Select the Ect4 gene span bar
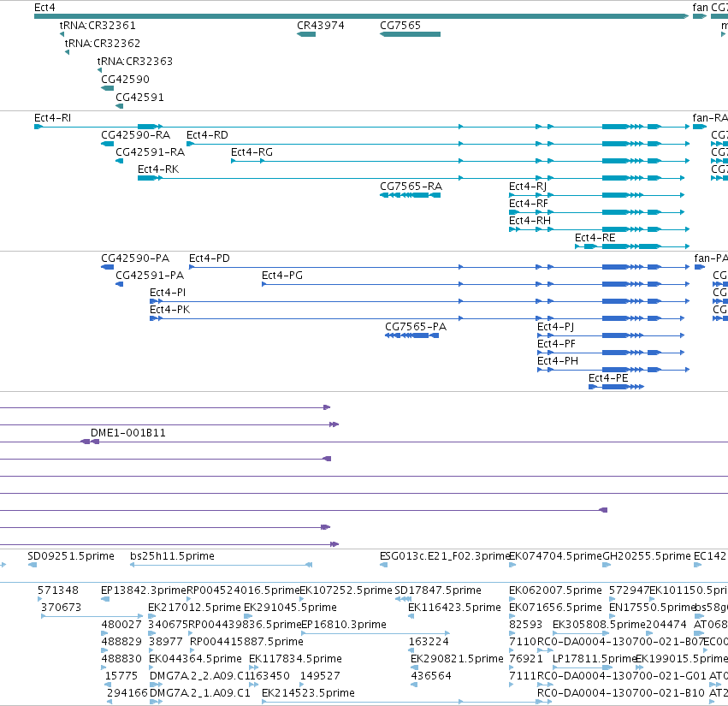 pyautogui.click(x=361, y=16)
